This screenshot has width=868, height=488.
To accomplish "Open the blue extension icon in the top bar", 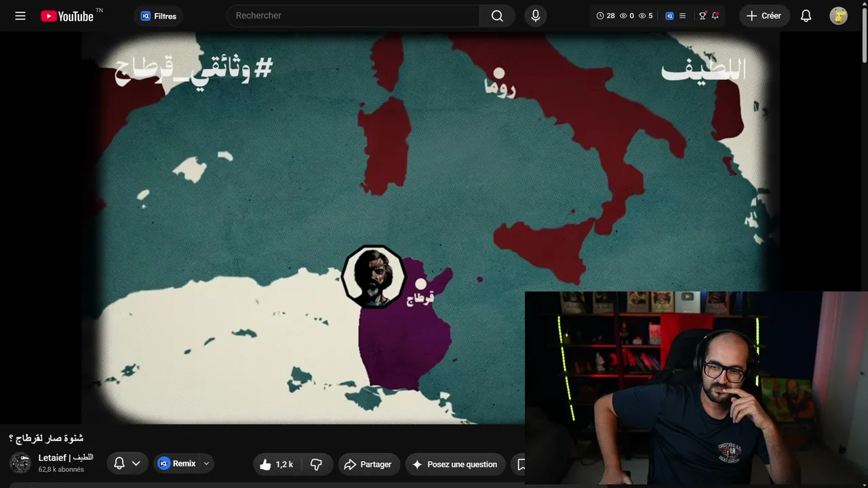I will click(x=669, y=16).
